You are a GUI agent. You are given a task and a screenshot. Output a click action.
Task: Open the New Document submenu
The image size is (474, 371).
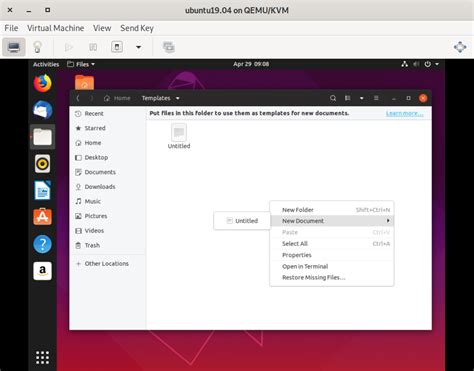(x=332, y=221)
